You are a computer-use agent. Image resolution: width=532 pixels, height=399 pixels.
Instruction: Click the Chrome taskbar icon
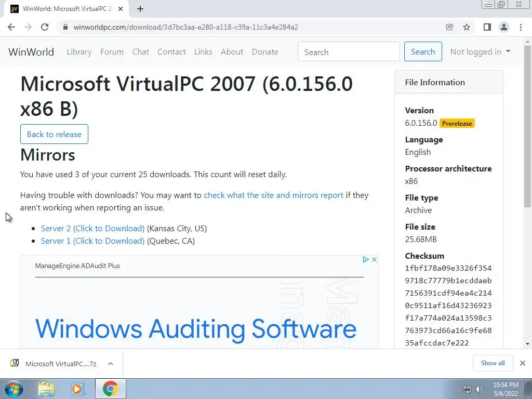(x=110, y=389)
